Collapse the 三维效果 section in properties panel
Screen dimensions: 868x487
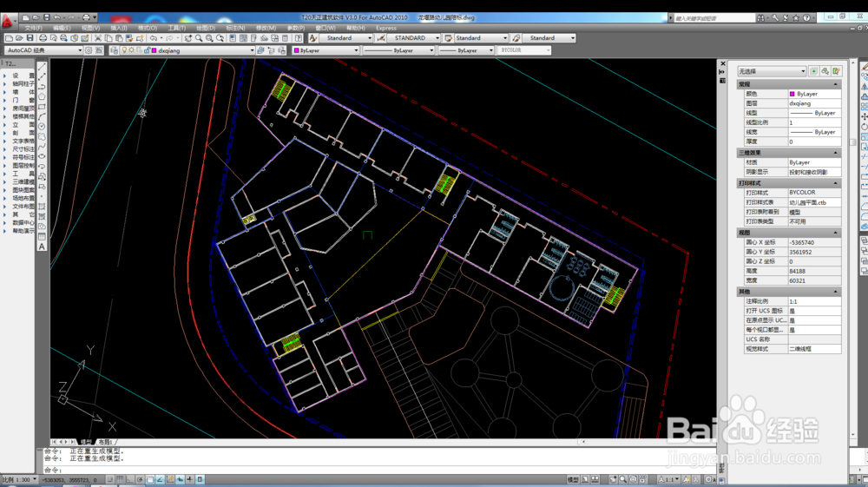point(835,153)
